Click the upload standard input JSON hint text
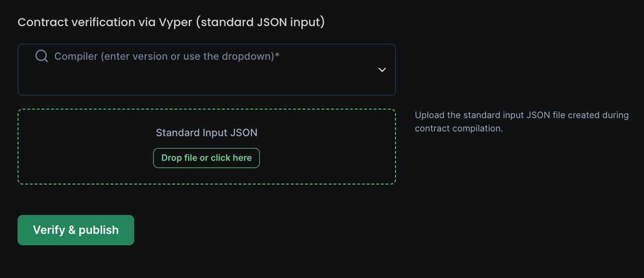 pyautogui.click(x=522, y=115)
